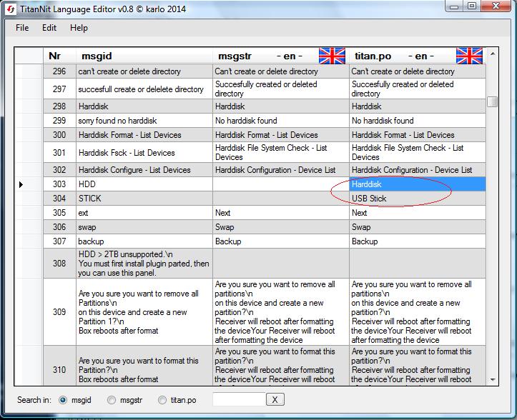Open the File menu

point(22,28)
